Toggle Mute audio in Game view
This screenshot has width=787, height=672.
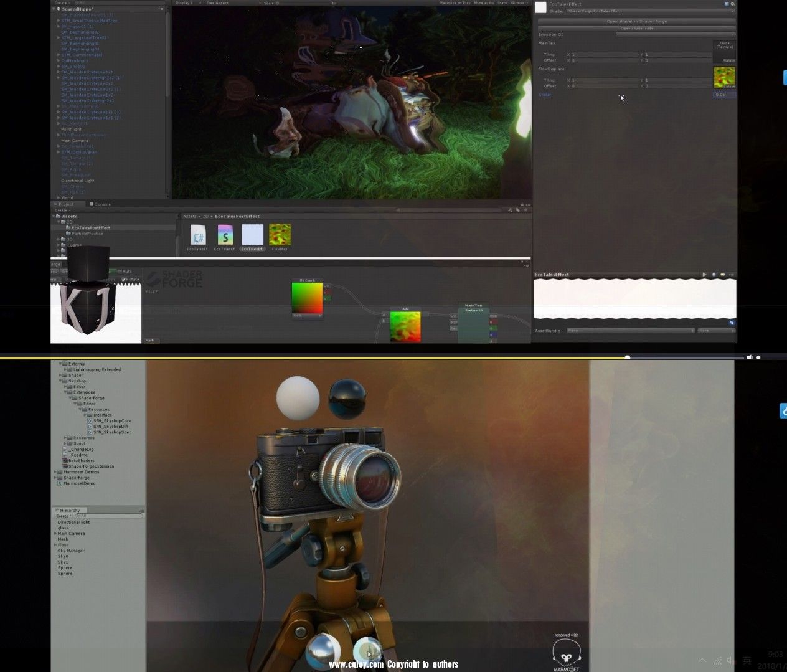coord(483,3)
